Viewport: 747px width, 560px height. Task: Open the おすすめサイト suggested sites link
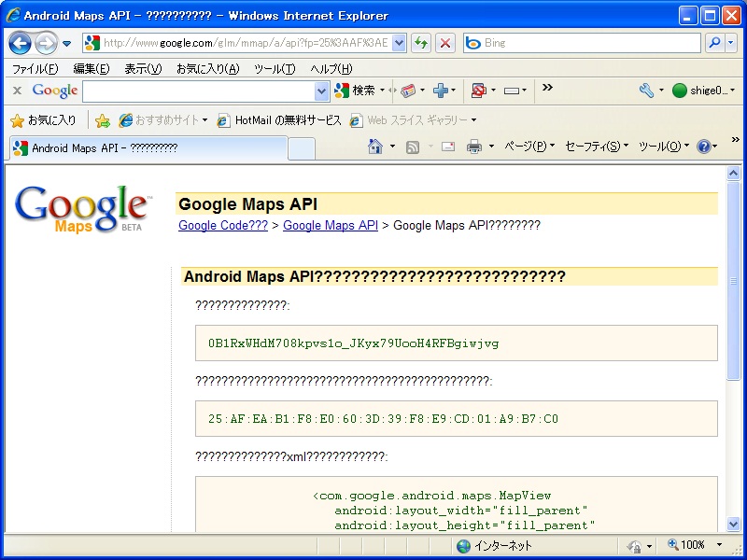[x=162, y=120]
